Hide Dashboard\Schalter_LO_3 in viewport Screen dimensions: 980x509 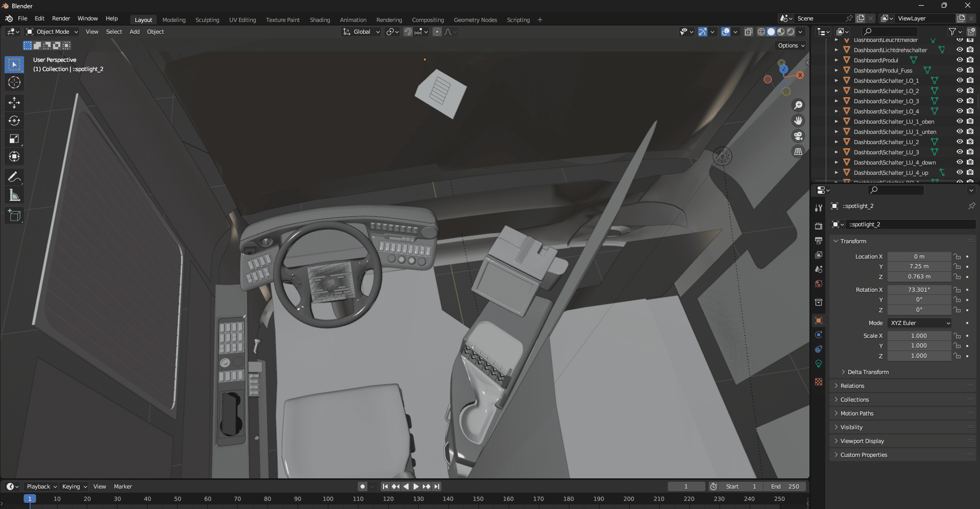pyautogui.click(x=960, y=101)
